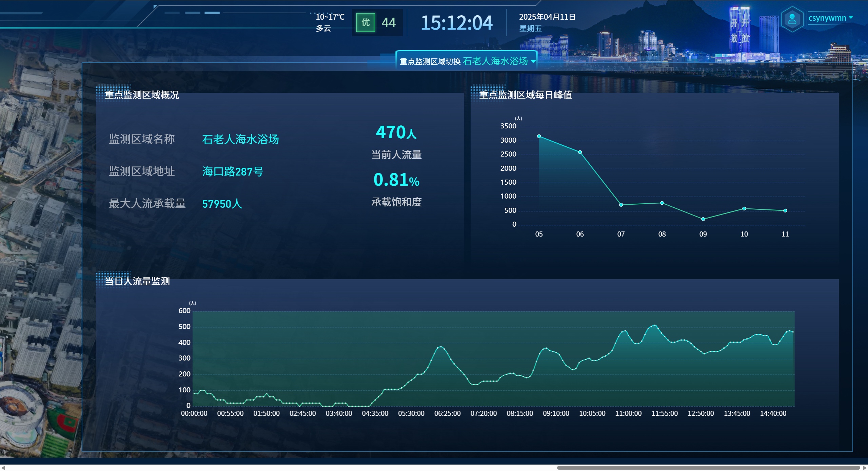Select the day 06 data point on peak chart

pos(580,152)
